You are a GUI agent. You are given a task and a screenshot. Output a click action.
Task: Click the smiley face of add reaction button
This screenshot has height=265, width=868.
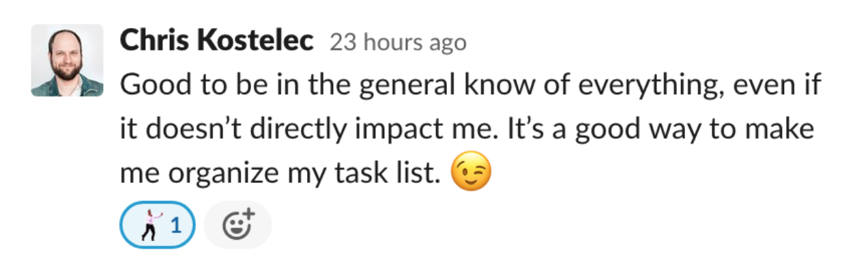(234, 227)
